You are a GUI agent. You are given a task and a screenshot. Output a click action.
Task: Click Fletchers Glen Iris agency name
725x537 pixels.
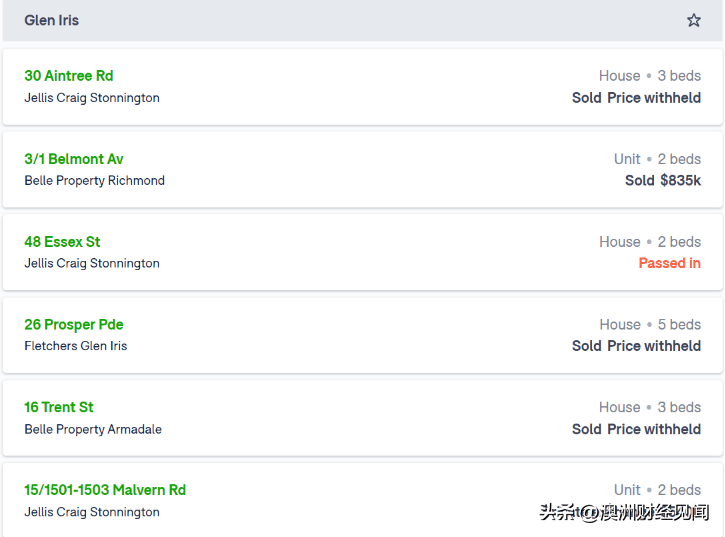tap(75, 346)
